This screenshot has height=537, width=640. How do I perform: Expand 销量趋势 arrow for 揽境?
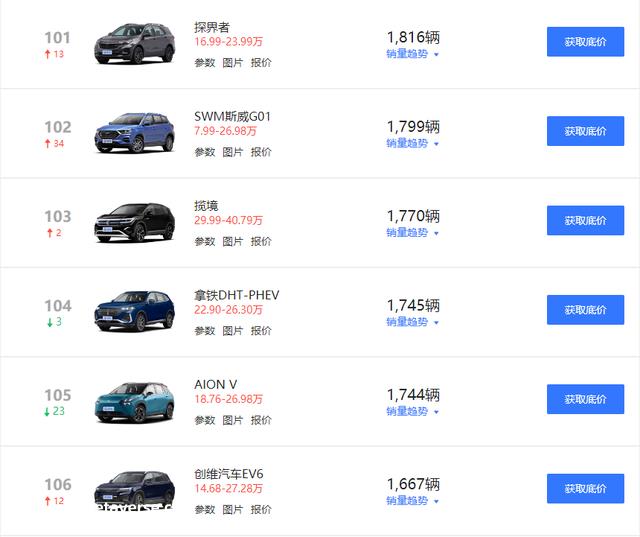436,233
